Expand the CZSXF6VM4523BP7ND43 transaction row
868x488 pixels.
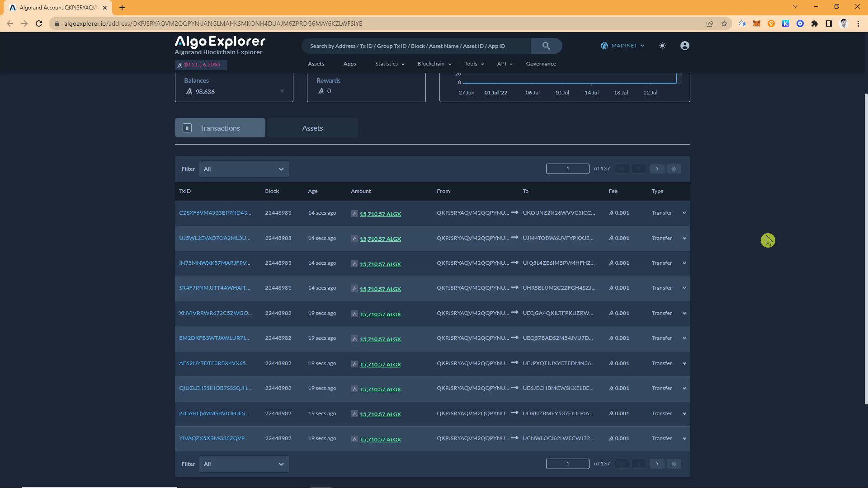684,213
